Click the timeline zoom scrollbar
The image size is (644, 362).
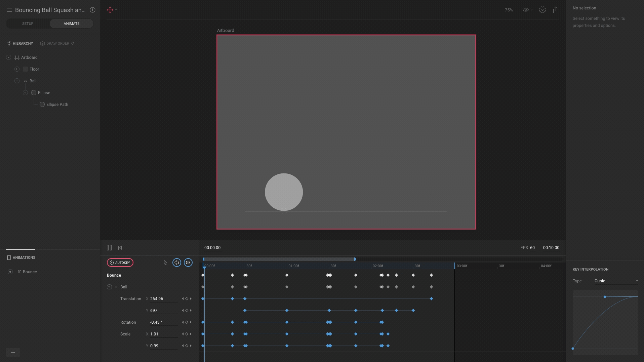(x=279, y=259)
